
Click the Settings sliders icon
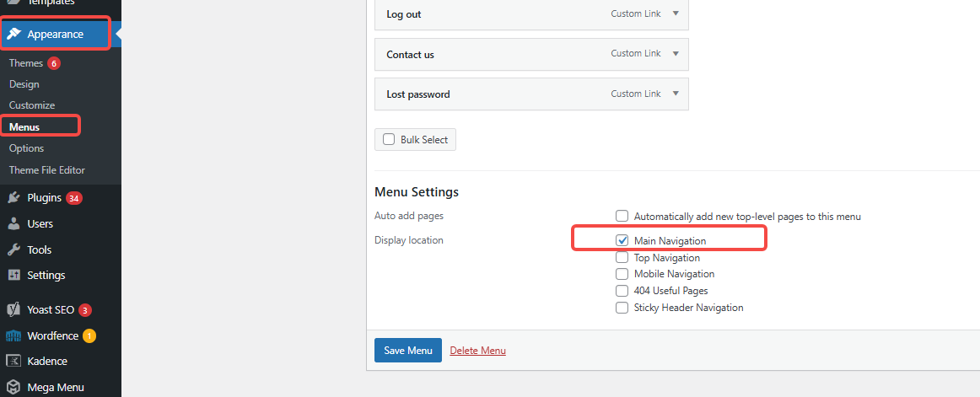pos(13,276)
